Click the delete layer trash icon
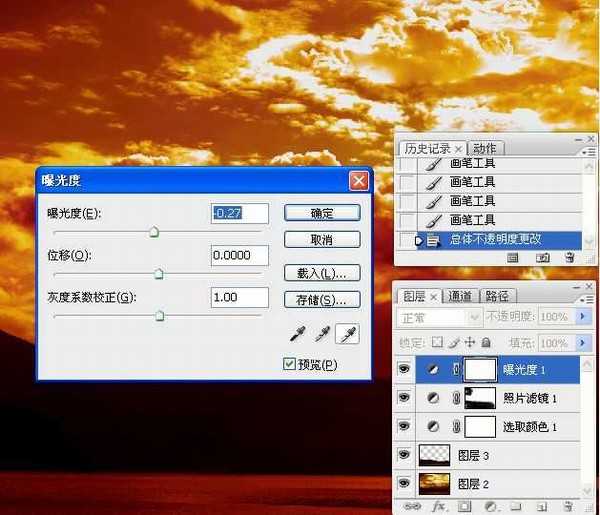Viewport: 600px width, 515px height. pyautogui.click(x=569, y=507)
